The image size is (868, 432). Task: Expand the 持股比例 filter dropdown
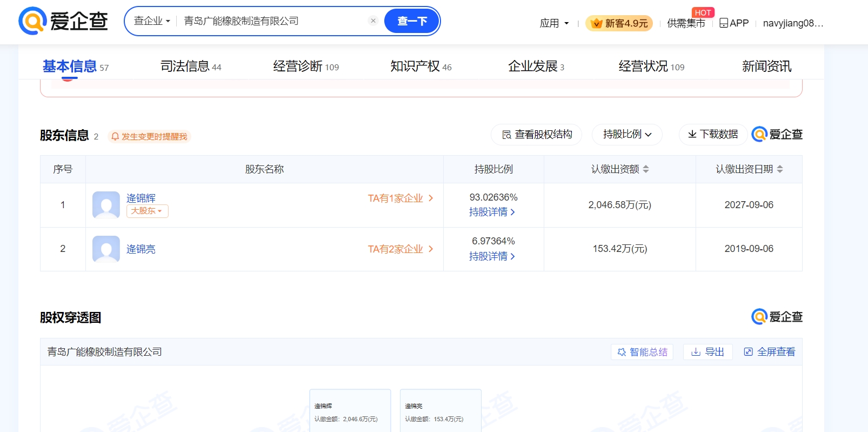627,135
